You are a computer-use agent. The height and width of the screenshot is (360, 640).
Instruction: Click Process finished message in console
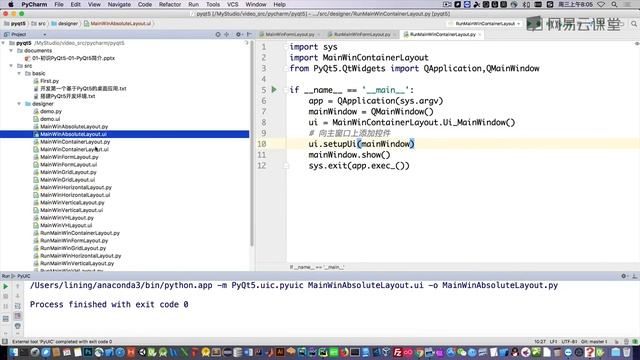(x=109, y=304)
